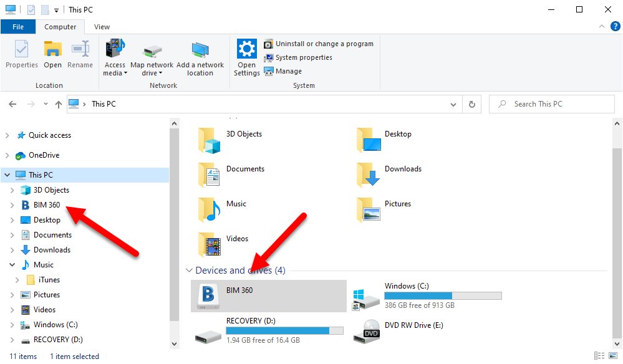The width and height of the screenshot is (623, 364).
Task: Click the Search This PC field
Action: pos(551,104)
